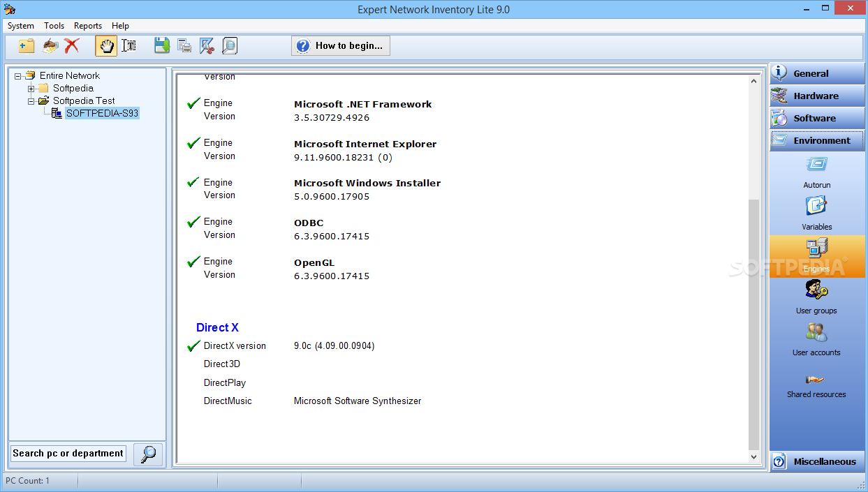Click the Miscellaneous section question icon
This screenshot has width=868, height=492.
point(779,461)
